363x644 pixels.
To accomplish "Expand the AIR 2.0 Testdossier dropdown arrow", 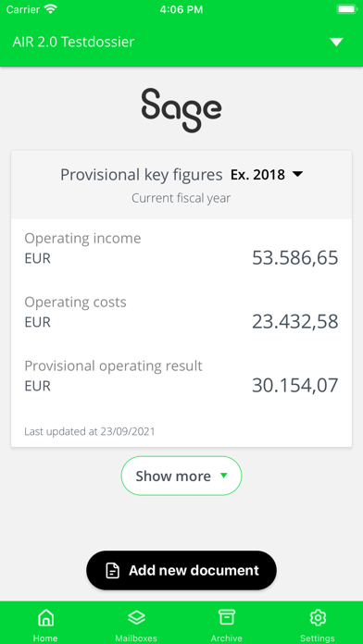I will (336, 42).
